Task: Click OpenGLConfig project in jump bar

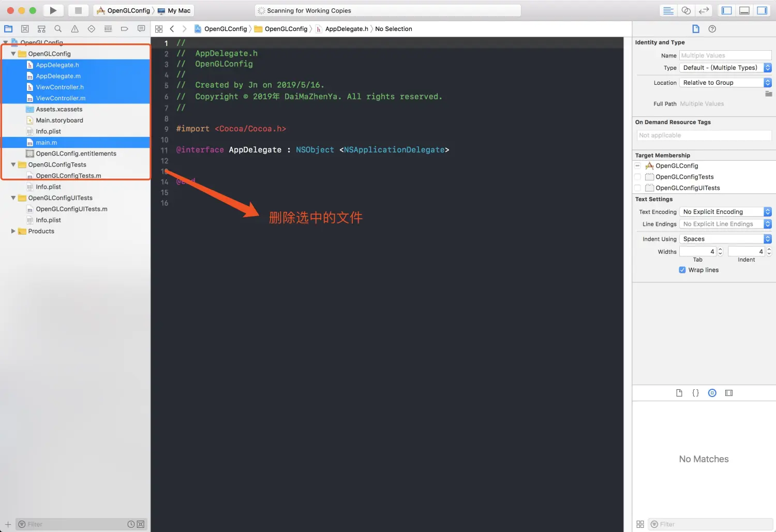Action: pyautogui.click(x=220, y=29)
